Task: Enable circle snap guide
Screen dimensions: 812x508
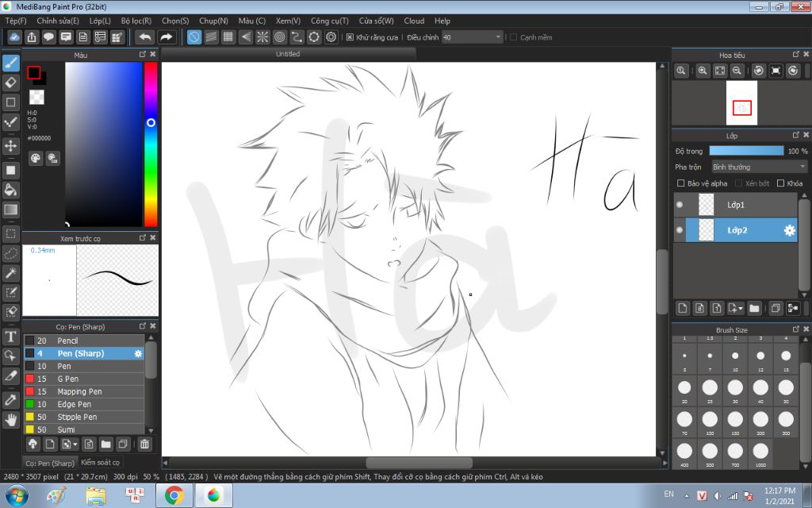Action: pos(280,37)
